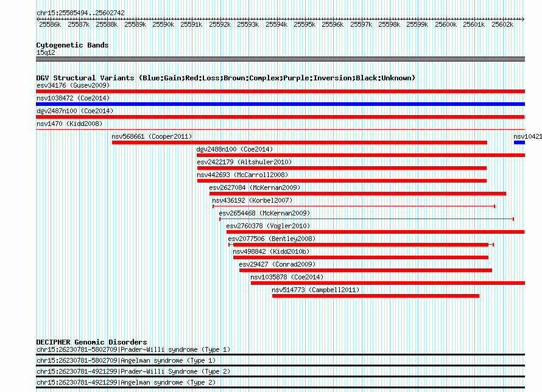Select the red esv34176 loss bar
Image resolution: width=542 pixels, height=392 pixels.
280,91
